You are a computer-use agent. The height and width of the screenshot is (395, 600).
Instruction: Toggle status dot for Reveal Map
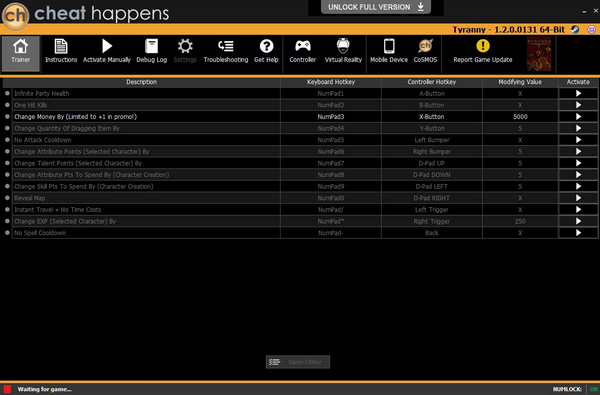pyautogui.click(x=7, y=198)
